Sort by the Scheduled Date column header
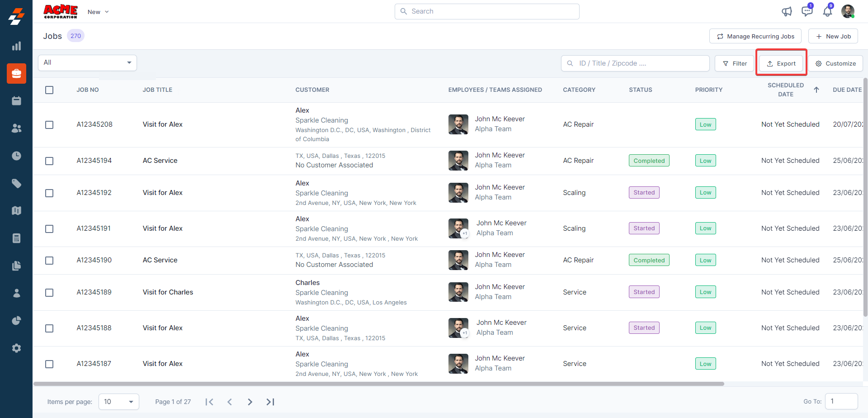Image resolution: width=868 pixels, height=418 pixels. click(786, 90)
